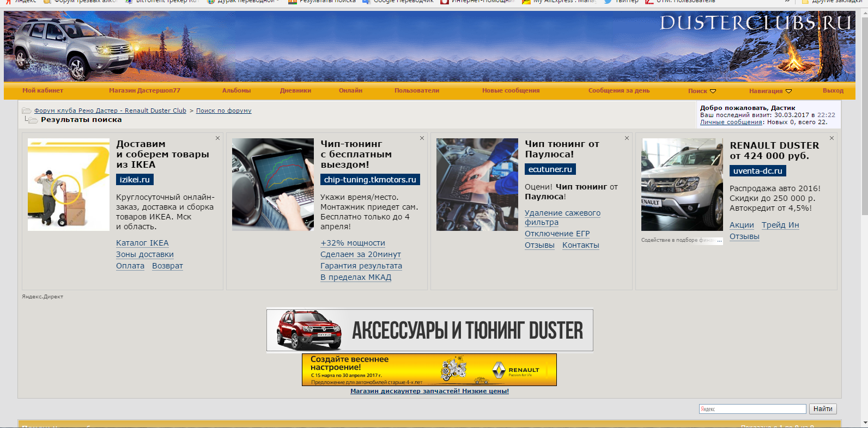Close the ecutuner Paulus ad
Viewport: 868px width, 428px height.
[627, 138]
